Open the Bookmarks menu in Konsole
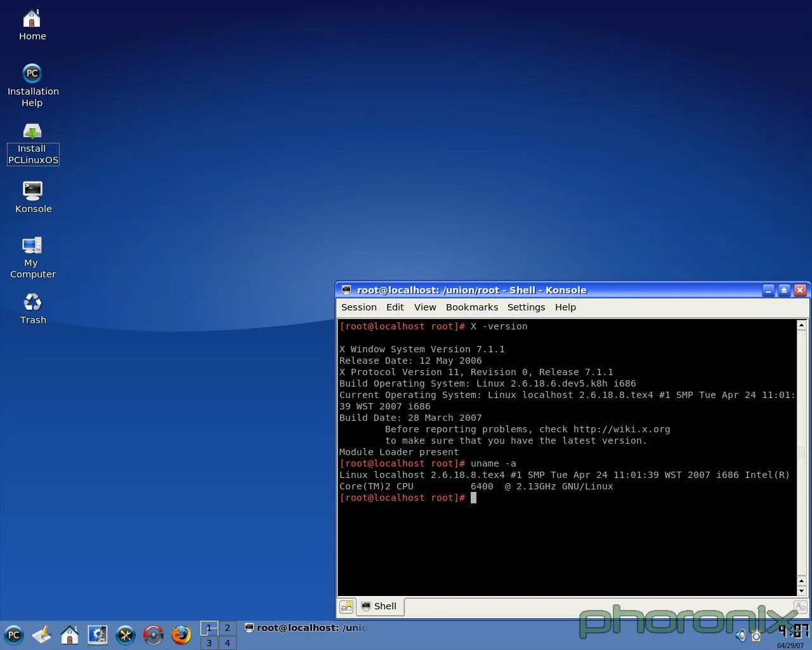 [x=472, y=307]
